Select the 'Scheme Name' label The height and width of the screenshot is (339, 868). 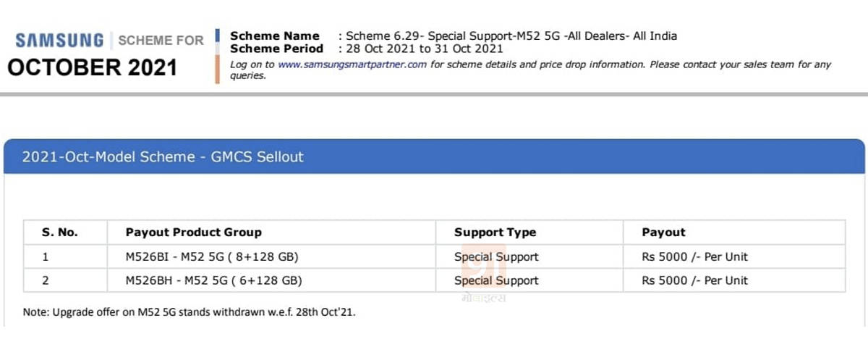(x=274, y=35)
